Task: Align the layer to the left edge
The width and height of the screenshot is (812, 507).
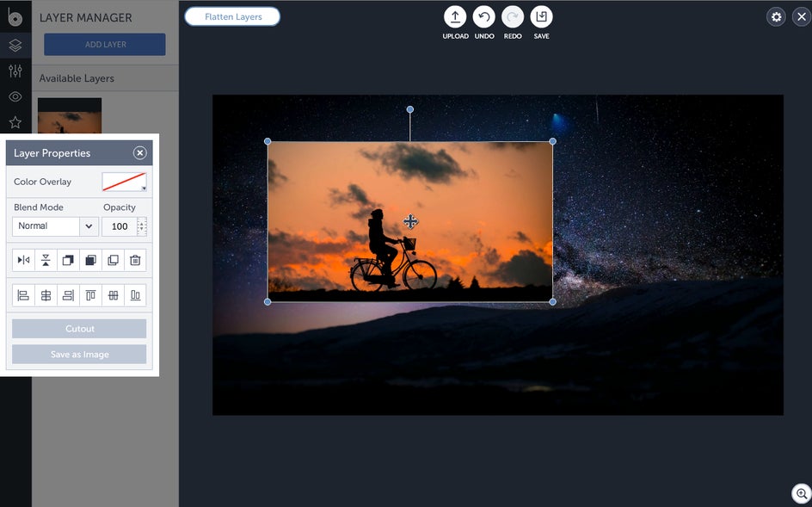Action: 24,295
